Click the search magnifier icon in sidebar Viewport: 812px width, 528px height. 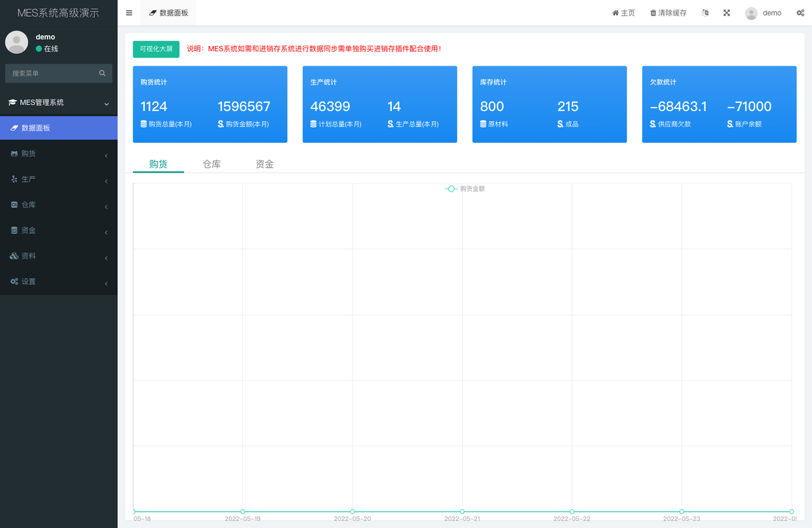pos(102,73)
